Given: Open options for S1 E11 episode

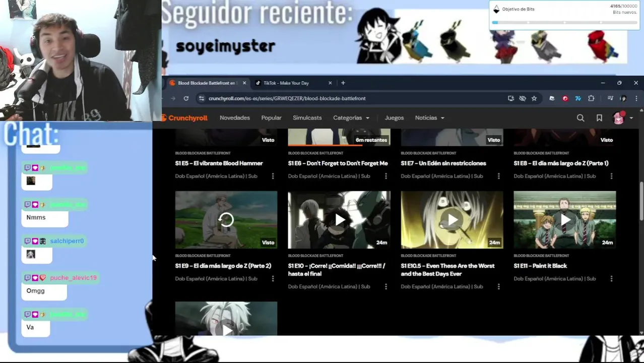Looking at the screenshot, I should click(x=611, y=278).
